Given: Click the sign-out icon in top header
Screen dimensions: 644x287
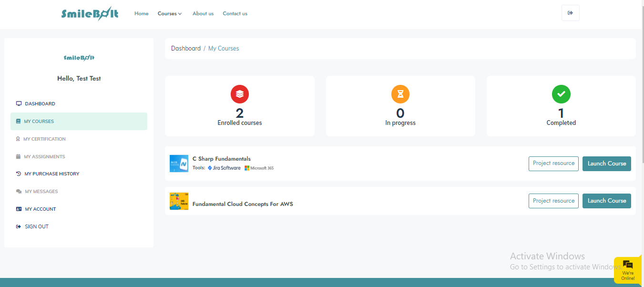Looking at the screenshot, I should 570,13.
